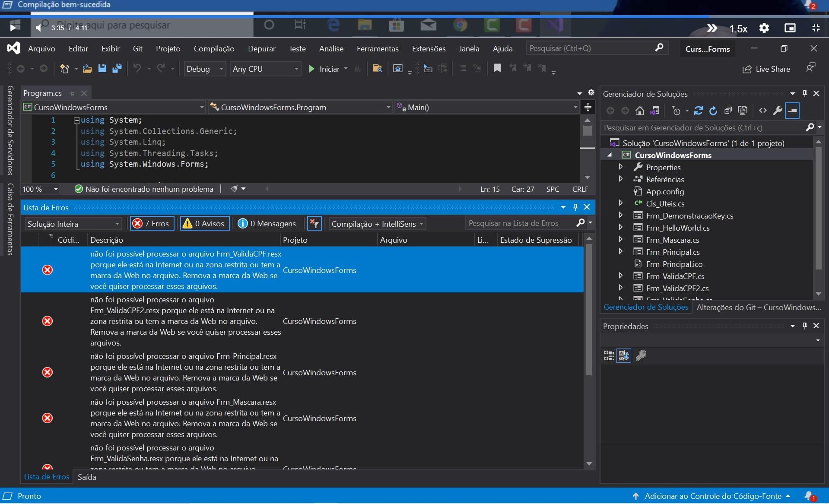Viewport: 829px width, 504px height.
Task: Click the feedback person icon below the window controls
Action: pos(811,68)
